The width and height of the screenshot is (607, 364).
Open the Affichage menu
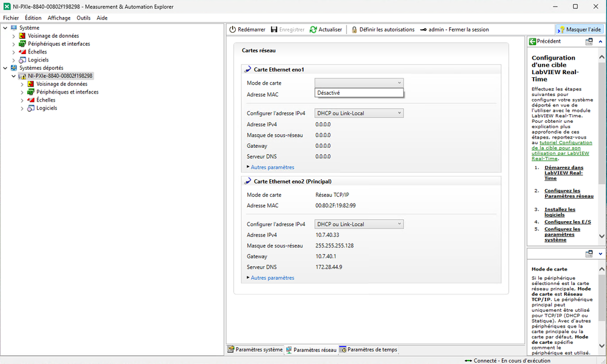tap(59, 18)
